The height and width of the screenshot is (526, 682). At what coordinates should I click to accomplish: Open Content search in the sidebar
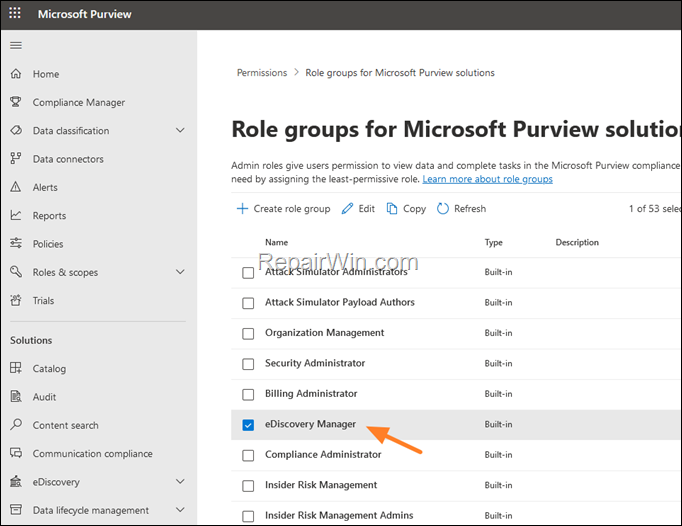(x=65, y=425)
